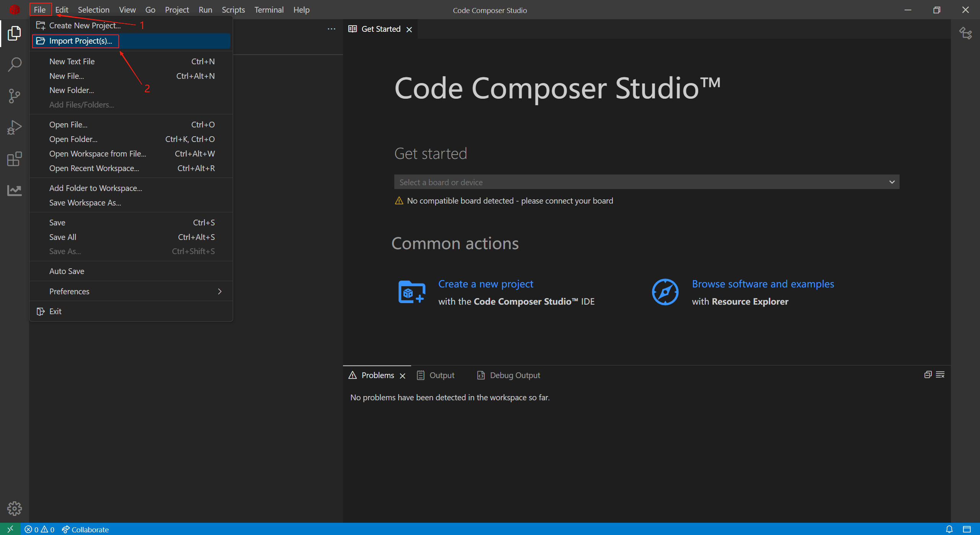
Task: Select the Problems panel tab
Action: pyautogui.click(x=377, y=375)
